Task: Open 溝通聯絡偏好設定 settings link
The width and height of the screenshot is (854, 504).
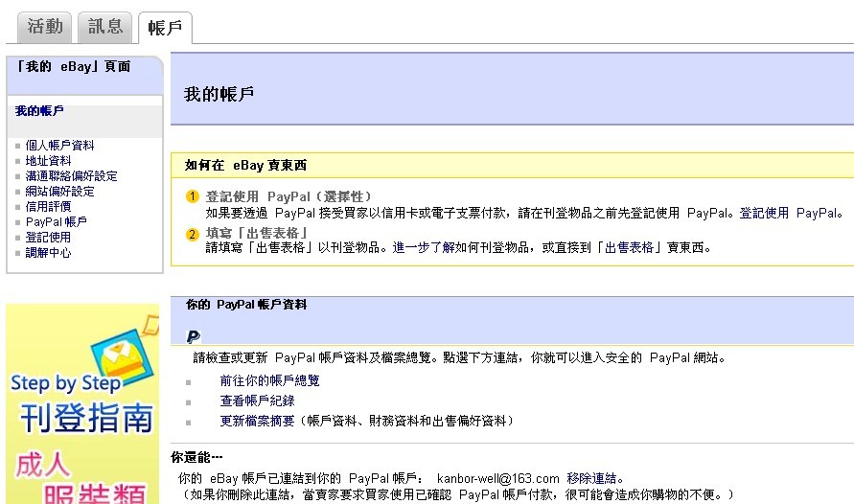Action: (71, 176)
